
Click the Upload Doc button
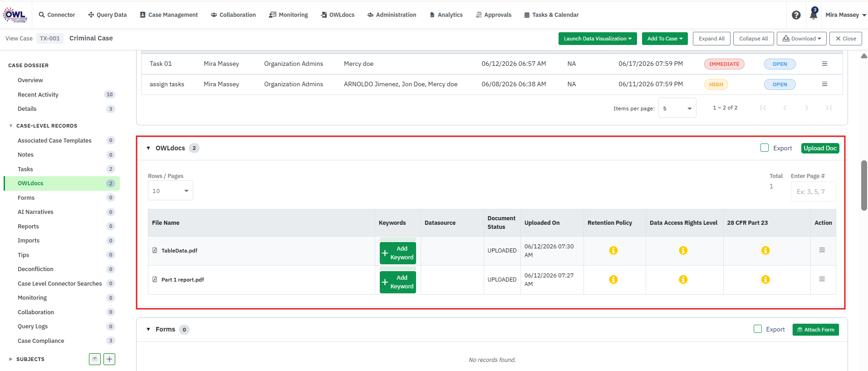click(820, 148)
